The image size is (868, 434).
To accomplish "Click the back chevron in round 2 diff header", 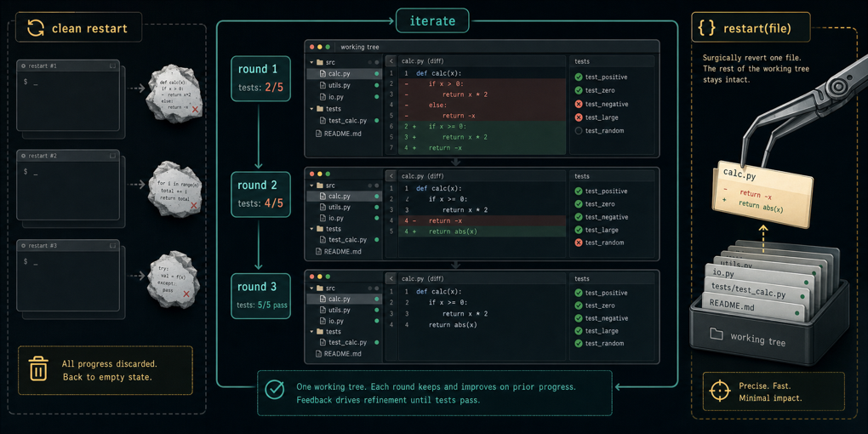I will pos(391,176).
